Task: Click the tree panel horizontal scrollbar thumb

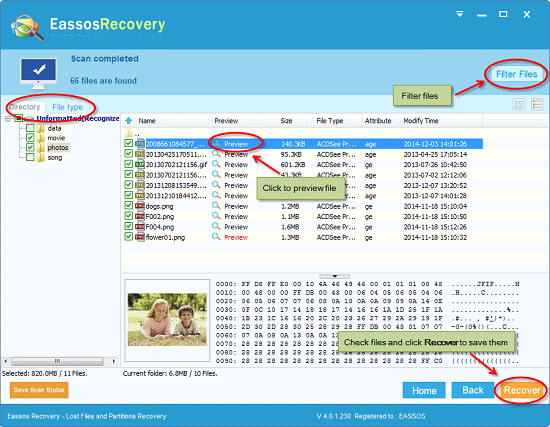Action: coord(57,361)
